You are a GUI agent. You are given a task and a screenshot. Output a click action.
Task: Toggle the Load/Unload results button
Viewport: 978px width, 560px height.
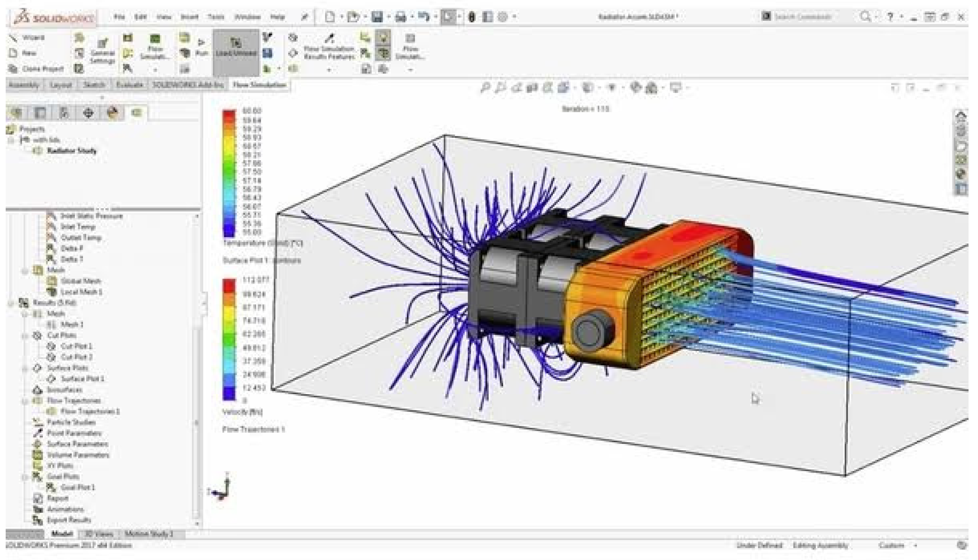point(236,48)
